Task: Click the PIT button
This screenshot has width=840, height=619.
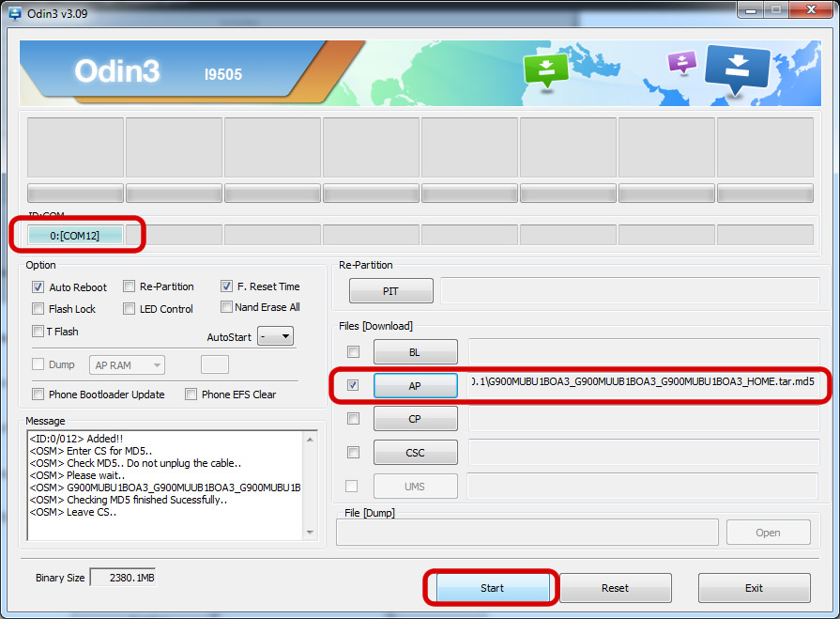Action: (391, 291)
